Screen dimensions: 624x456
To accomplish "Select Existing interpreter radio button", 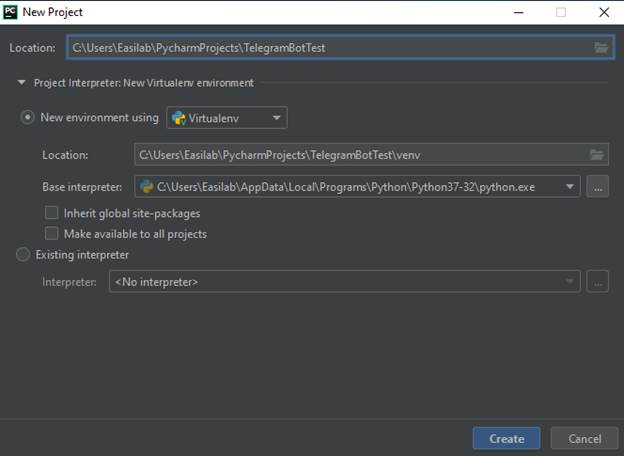I will click(x=23, y=255).
